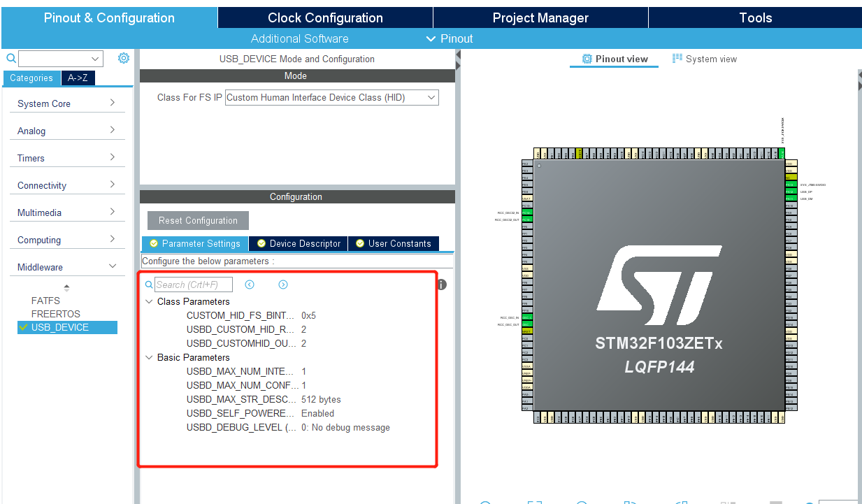Viewport: 862px width, 504px height.
Task: Open Additional Software
Action: pyautogui.click(x=299, y=38)
